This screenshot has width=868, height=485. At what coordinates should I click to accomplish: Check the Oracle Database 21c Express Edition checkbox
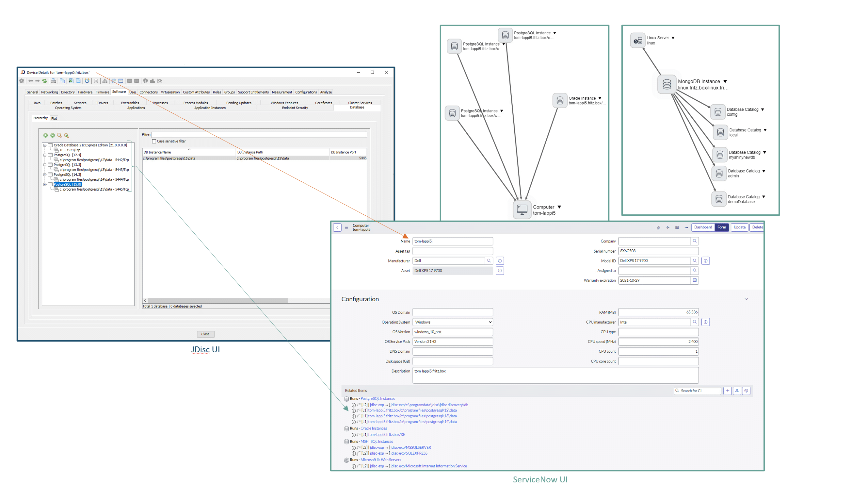point(50,145)
